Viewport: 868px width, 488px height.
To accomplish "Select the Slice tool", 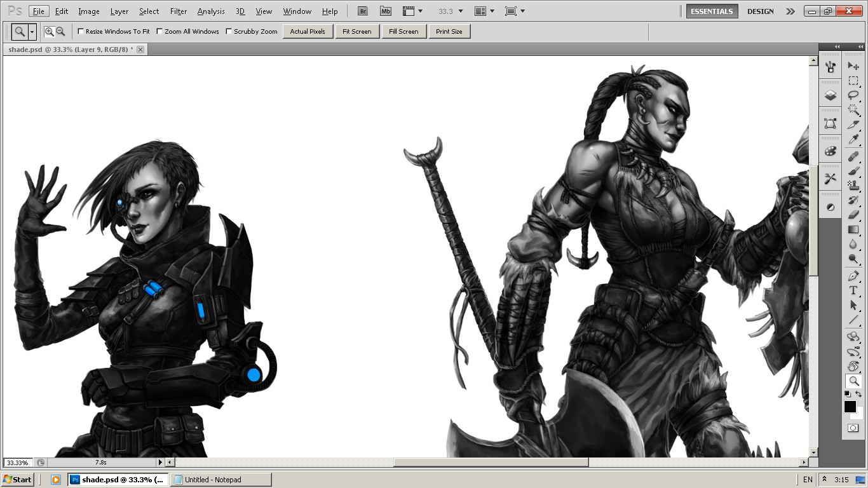I will 853,125.
